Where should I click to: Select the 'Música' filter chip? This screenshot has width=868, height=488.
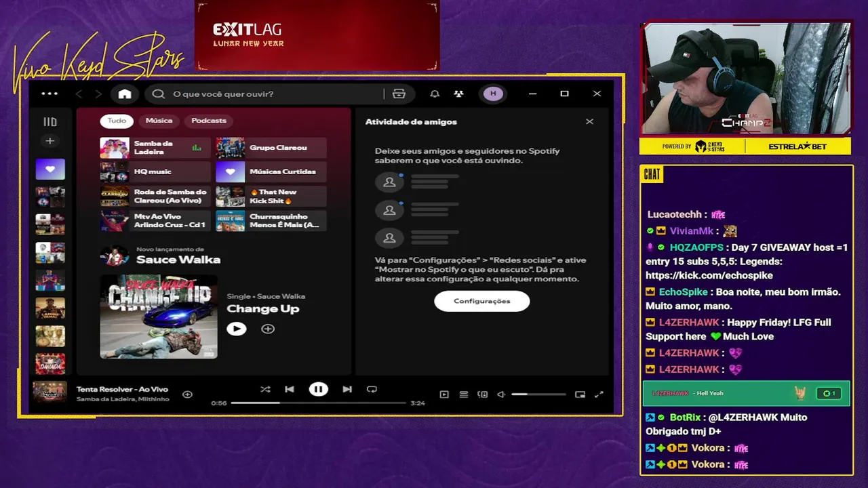159,121
